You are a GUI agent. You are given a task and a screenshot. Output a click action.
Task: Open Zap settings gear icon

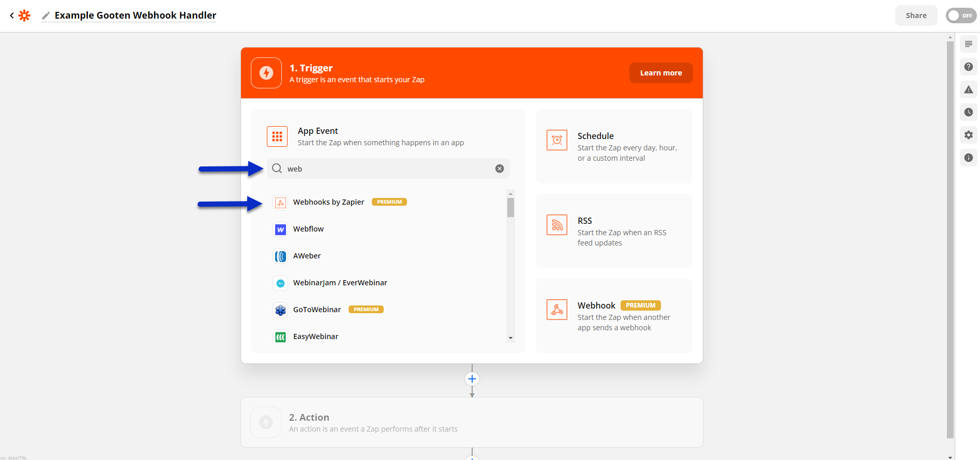click(x=969, y=135)
